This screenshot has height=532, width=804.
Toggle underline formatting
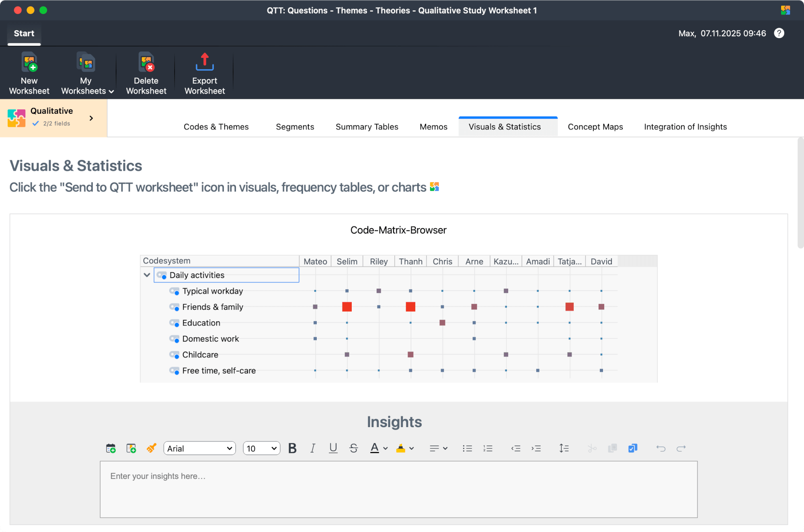pyautogui.click(x=333, y=448)
